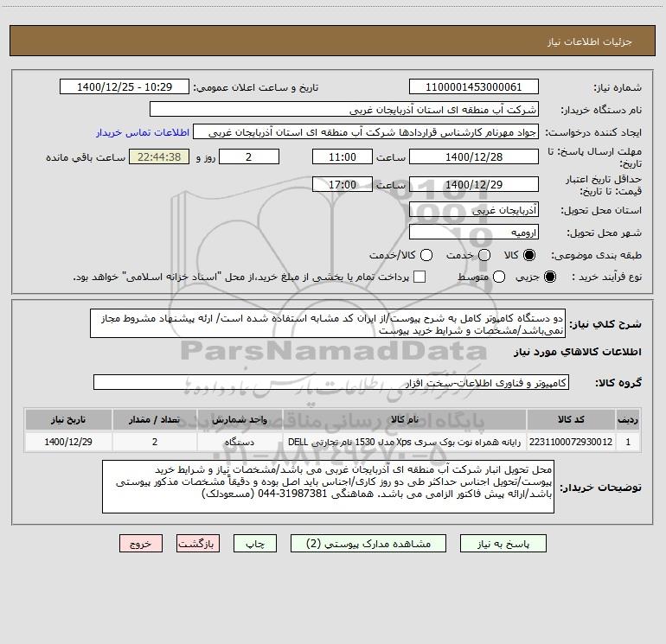This screenshot has width=666, height=644.
Task: Click the طبقه بندی موضوعی label
Action: [x=596, y=256]
